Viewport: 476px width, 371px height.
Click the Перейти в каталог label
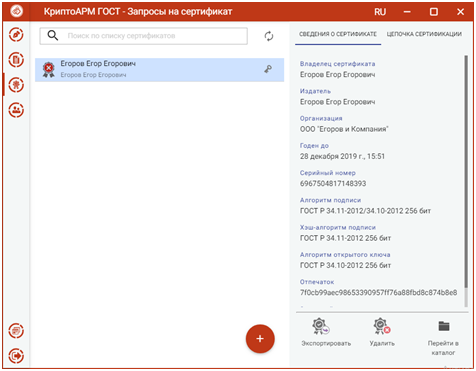[x=443, y=348]
